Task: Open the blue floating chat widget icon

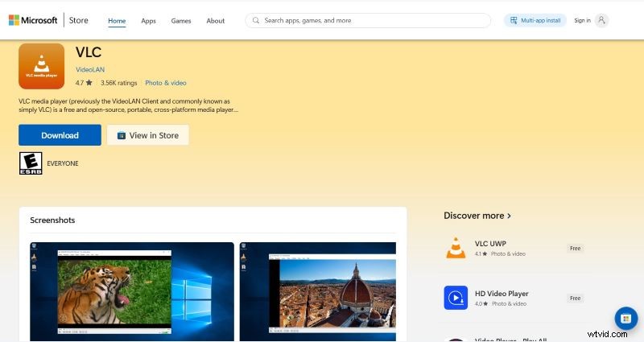Action: [x=625, y=318]
